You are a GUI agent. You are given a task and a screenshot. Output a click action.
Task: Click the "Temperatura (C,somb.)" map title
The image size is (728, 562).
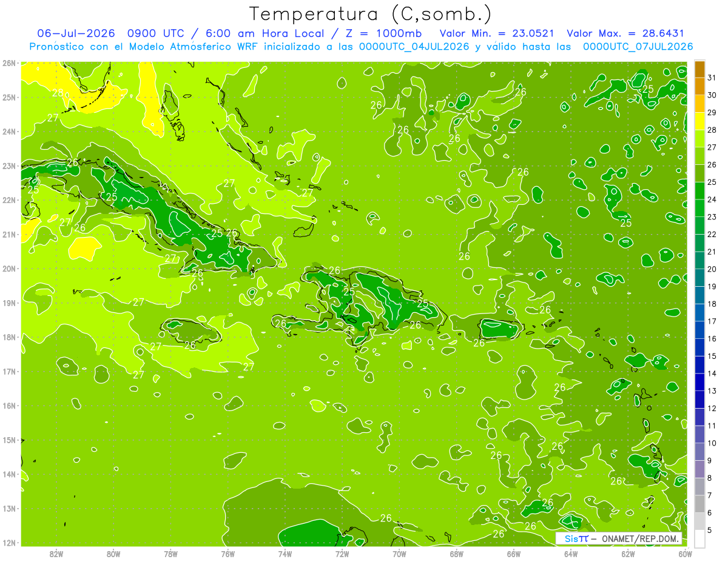371,14
